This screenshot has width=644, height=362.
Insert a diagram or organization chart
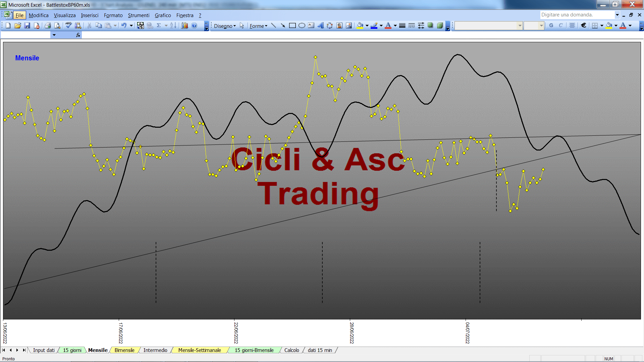330,25
